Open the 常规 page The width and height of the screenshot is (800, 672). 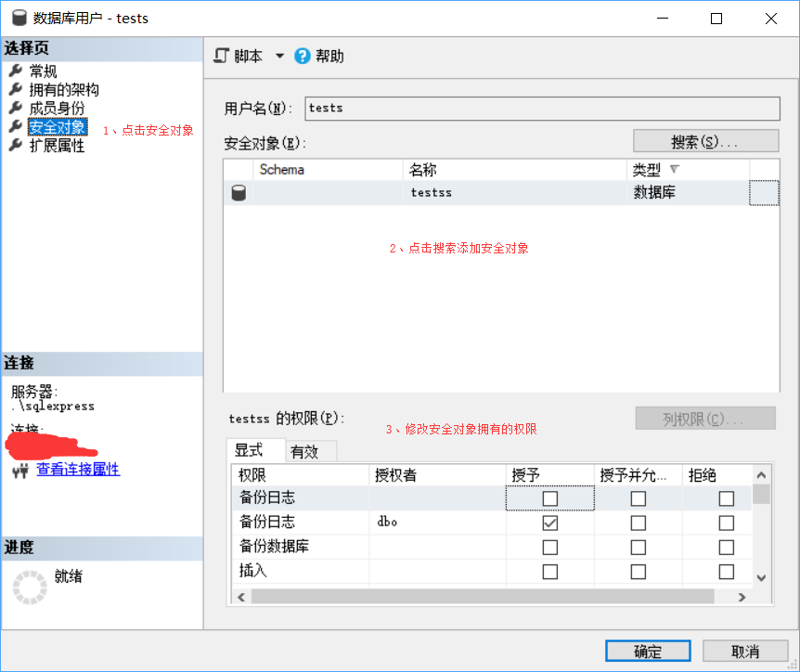43,71
